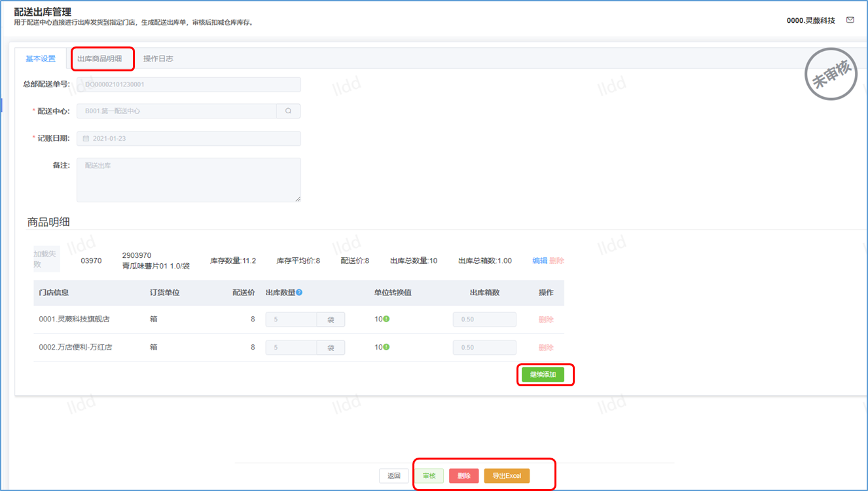This screenshot has height=491, width=868.
Task: Click the 出库箱数 column header
Action: tap(484, 293)
